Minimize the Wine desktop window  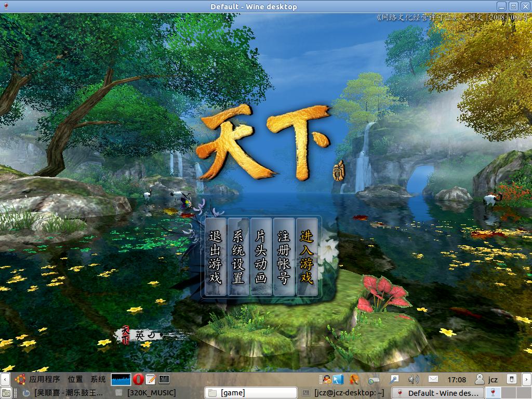[x=501, y=6]
